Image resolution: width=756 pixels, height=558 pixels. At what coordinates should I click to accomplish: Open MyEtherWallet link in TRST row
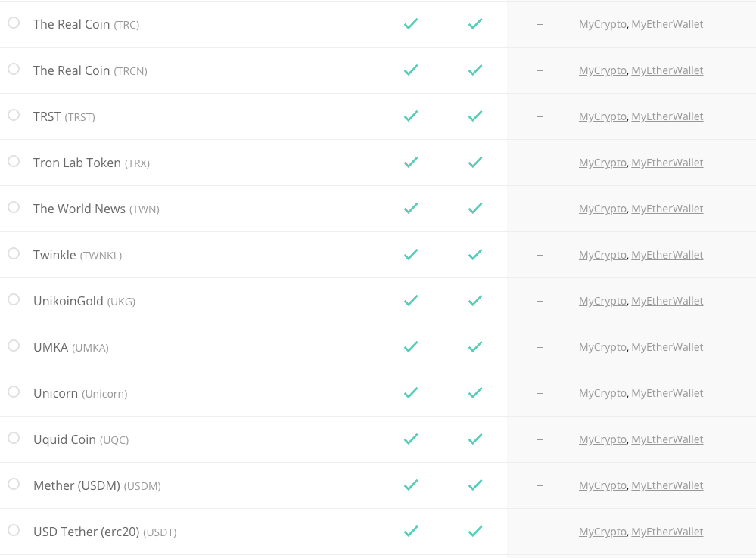[667, 116]
